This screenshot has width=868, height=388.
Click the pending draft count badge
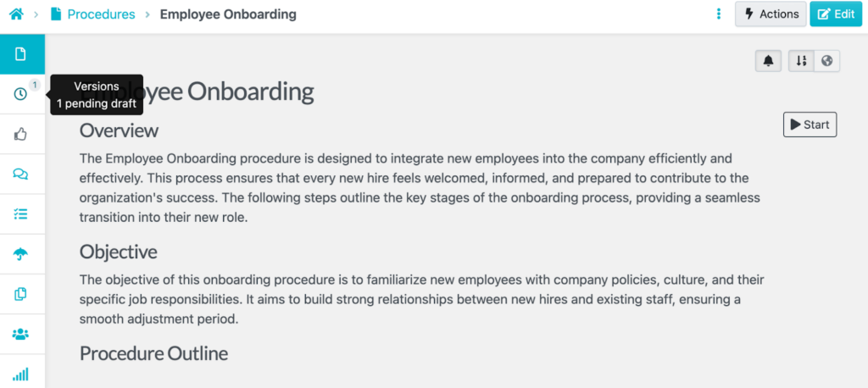(x=35, y=85)
